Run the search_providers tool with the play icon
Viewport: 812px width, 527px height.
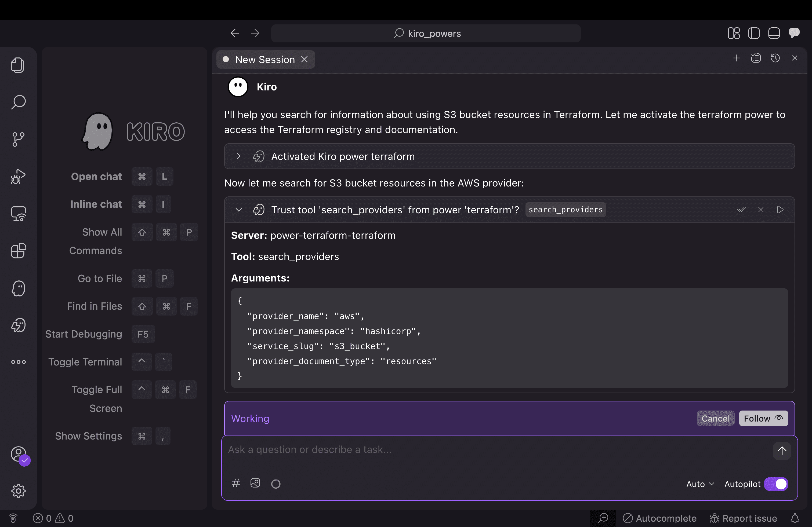[x=781, y=209]
